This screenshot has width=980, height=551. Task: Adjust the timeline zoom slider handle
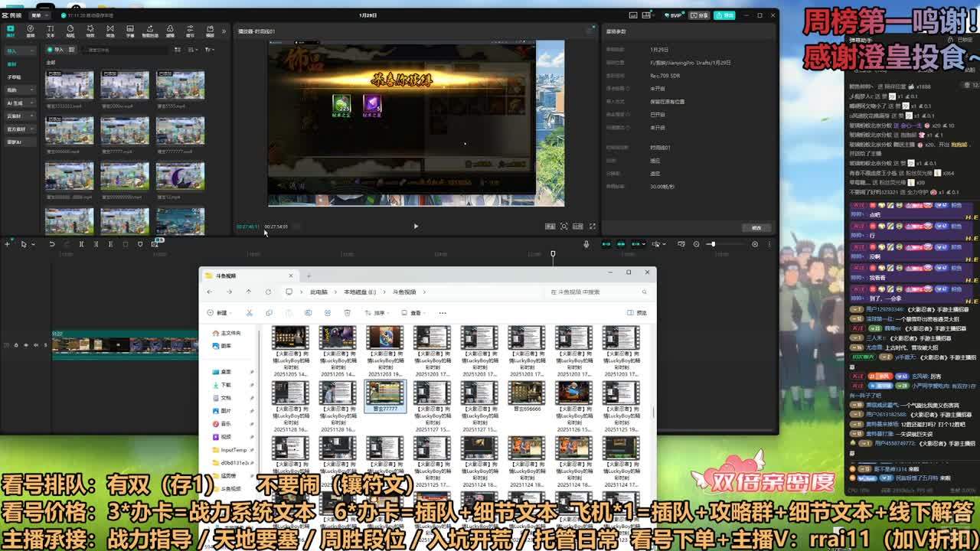pyautogui.click(x=712, y=244)
